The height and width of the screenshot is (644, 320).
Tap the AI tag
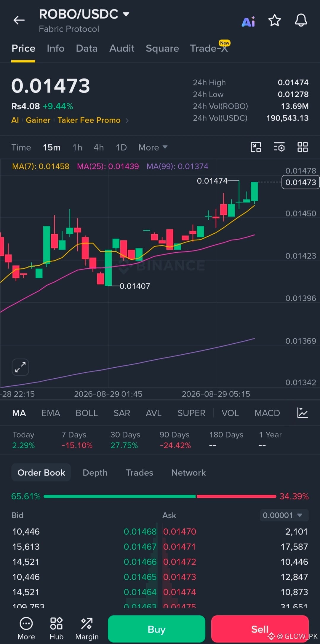pyautogui.click(x=15, y=120)
